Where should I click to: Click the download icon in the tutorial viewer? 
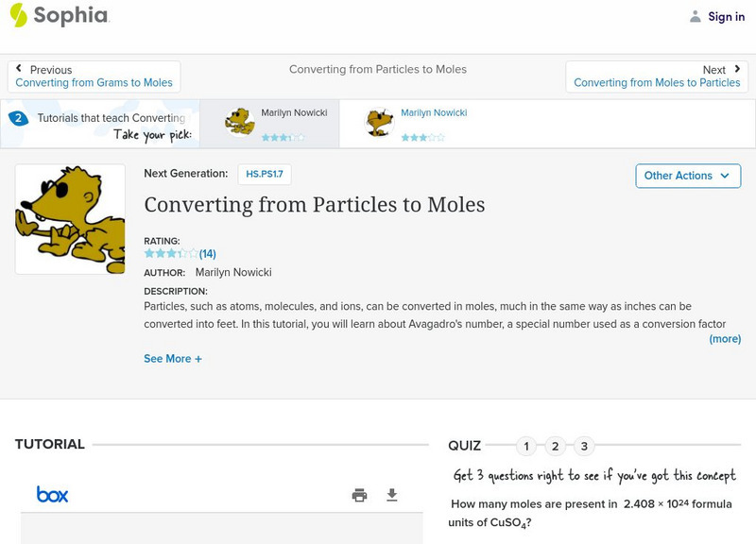[x=392, y=495]
